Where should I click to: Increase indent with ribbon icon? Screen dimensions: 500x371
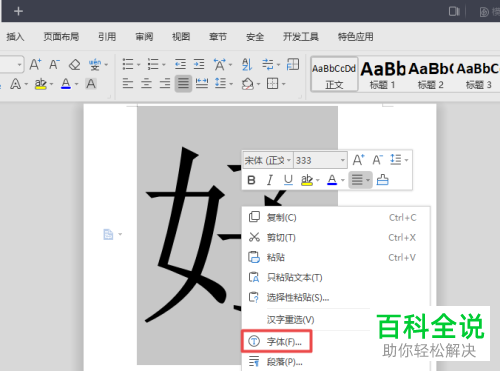tap(199, 64)
